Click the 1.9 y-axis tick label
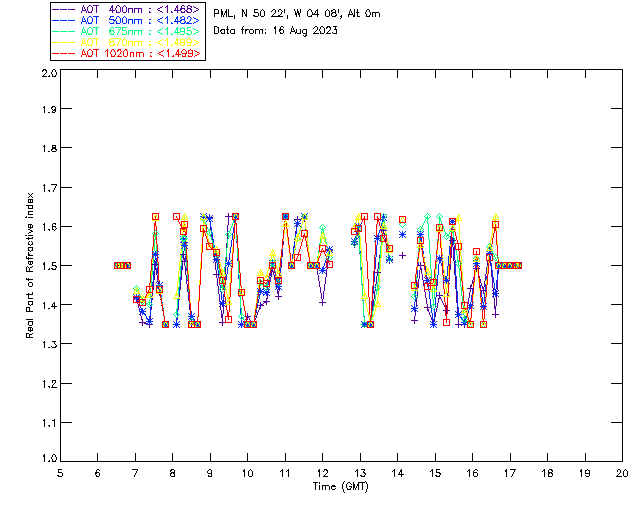 [x=49, y=109]
